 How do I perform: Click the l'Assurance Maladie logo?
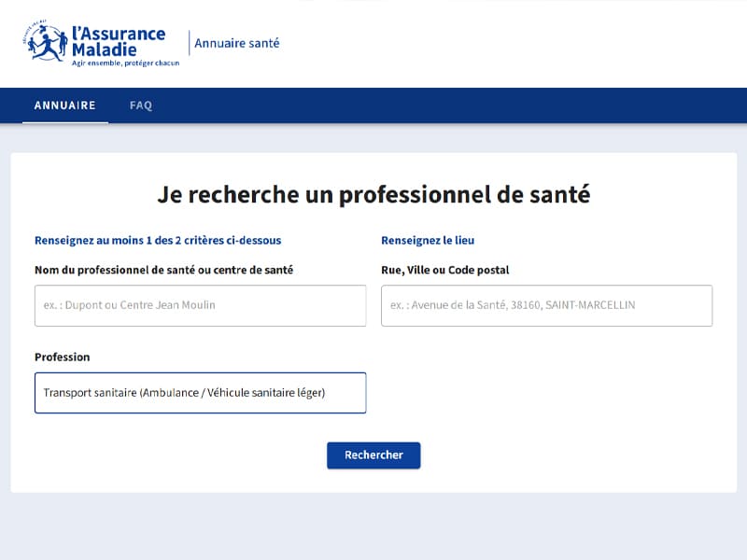(101, 43)
